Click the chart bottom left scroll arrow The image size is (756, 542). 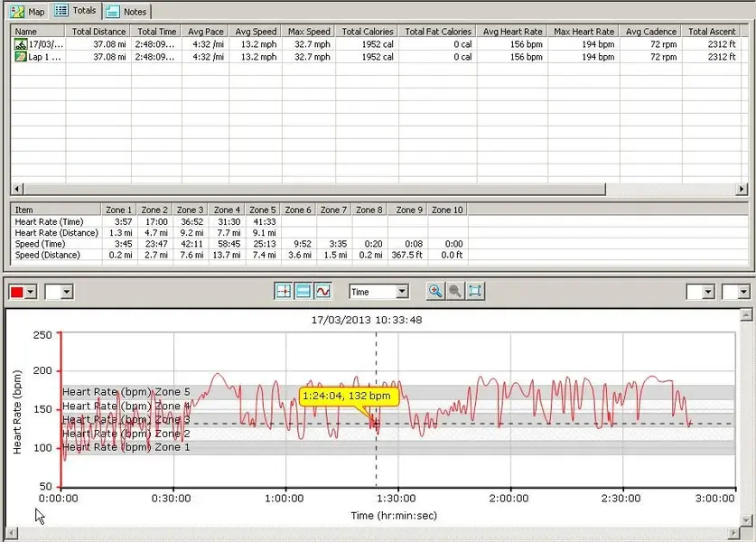pyautogui.click(x=12, y=533)
